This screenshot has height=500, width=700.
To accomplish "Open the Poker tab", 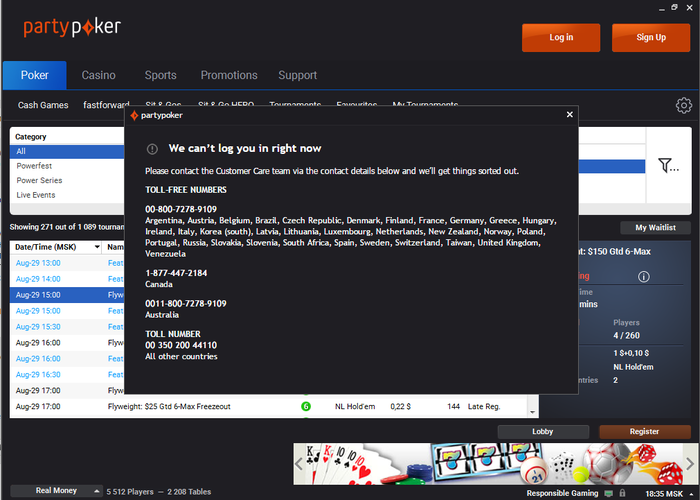I will coord(35,75).
